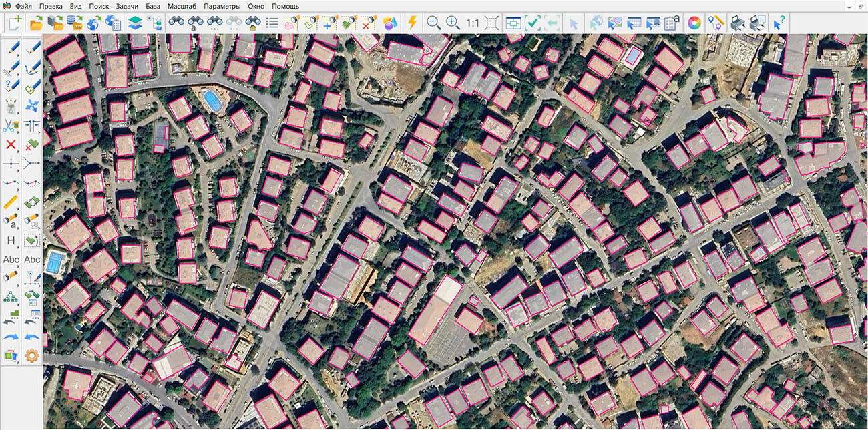868x430 pixels.
Task: Open the Параметры menu
Action: pos(222,6)
